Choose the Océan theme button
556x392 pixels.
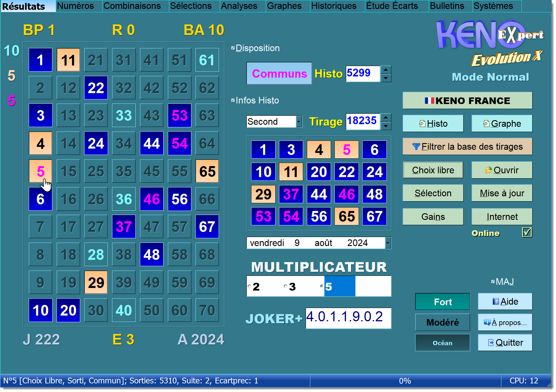(x=443, y=343)
